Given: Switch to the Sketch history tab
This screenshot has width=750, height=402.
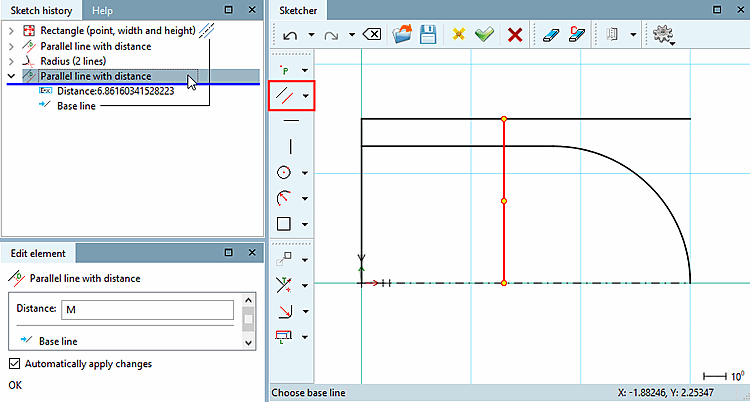Looking at the screenshot, I should click(41, 10).
